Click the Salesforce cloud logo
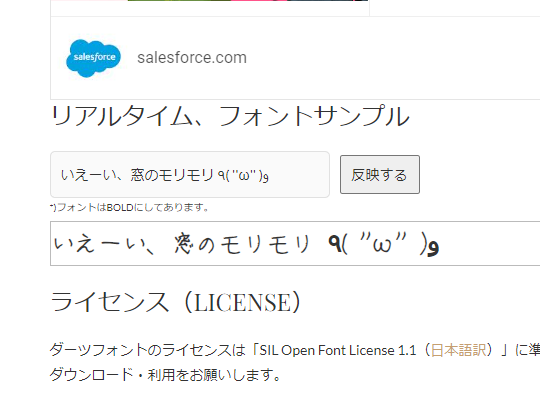This screenshot has width=540, height=405. tap(93, 58)
